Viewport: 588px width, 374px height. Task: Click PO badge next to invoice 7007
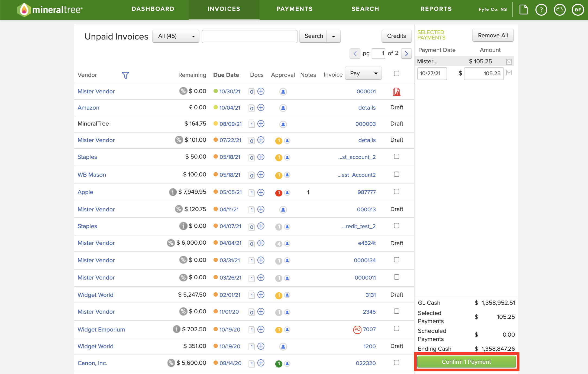(x=357, y=330)
